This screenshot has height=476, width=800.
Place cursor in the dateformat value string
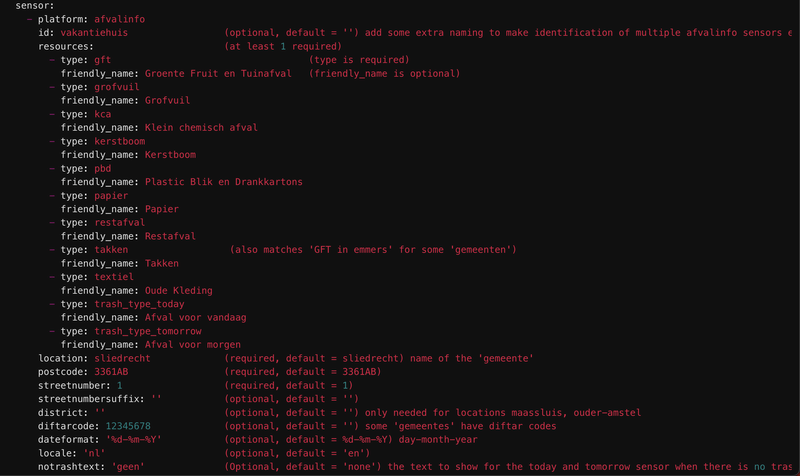[x=133, y=439]
